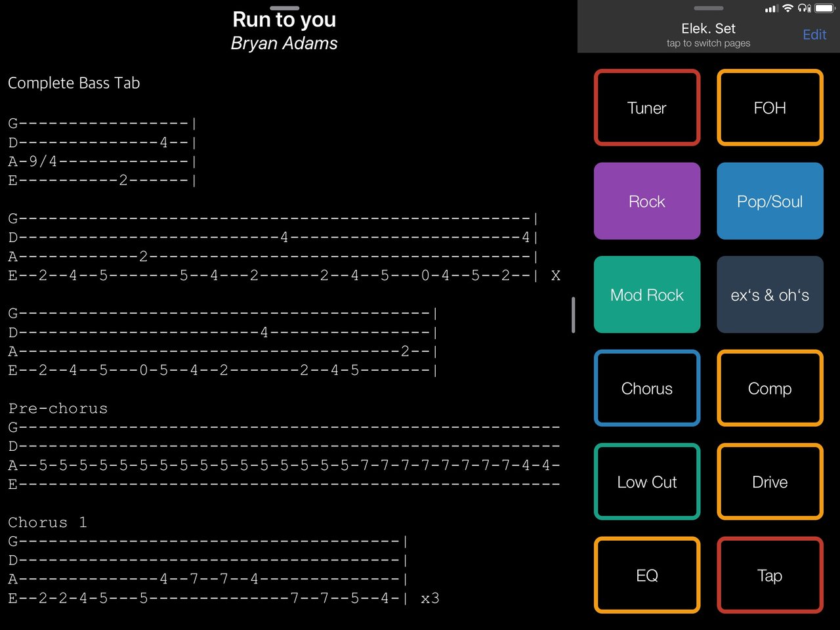This screenshot has width=840, height=630.
Task: Click the headphones status icon
Action: click(804, 9)
